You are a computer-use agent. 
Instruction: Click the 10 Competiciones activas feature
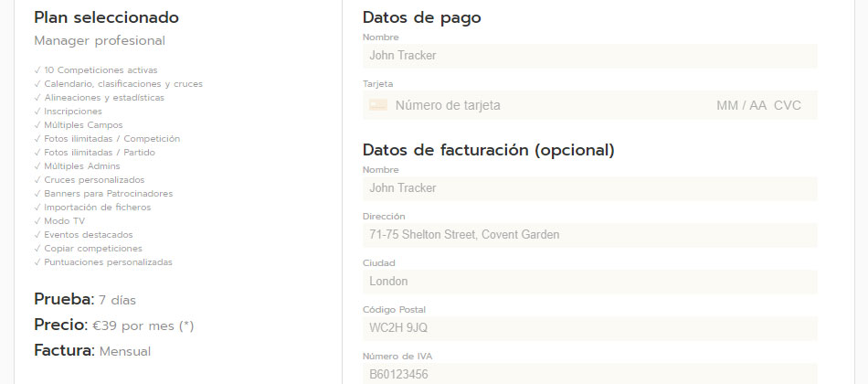pyautogui.click(x=101, y=70)
